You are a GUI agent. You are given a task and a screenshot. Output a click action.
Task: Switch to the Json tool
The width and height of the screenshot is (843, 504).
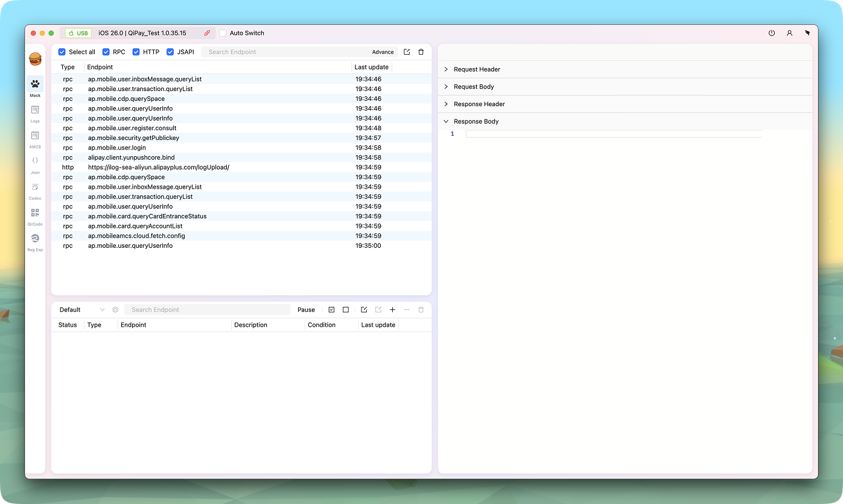pos(35,164)
